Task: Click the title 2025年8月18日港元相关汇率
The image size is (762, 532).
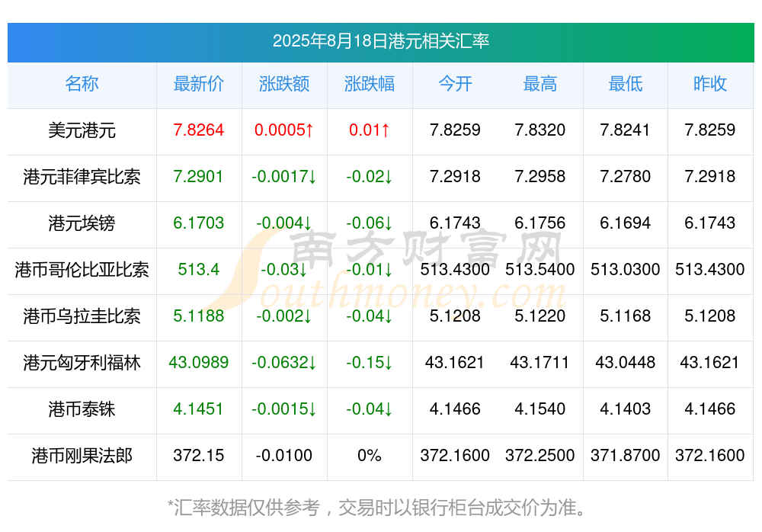Action: point(380,41)
